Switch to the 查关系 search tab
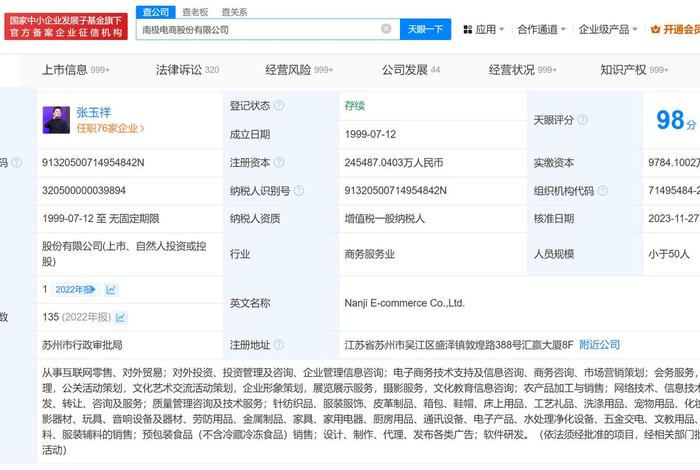This screenshot has height=470, width=700. coord(234,12)
